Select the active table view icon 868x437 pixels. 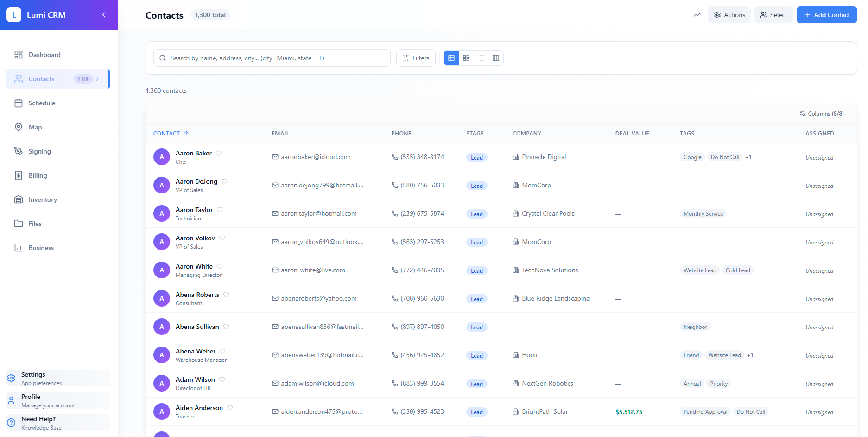451,58
